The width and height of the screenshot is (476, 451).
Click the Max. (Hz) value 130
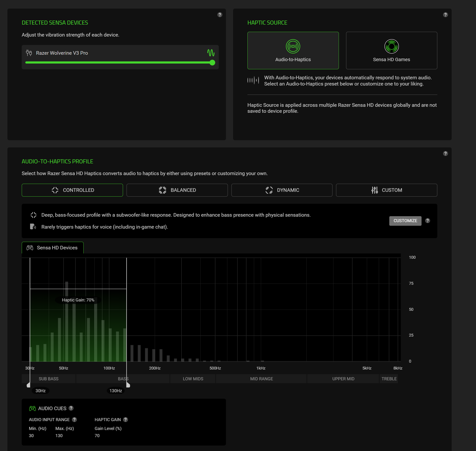point(59,436)
